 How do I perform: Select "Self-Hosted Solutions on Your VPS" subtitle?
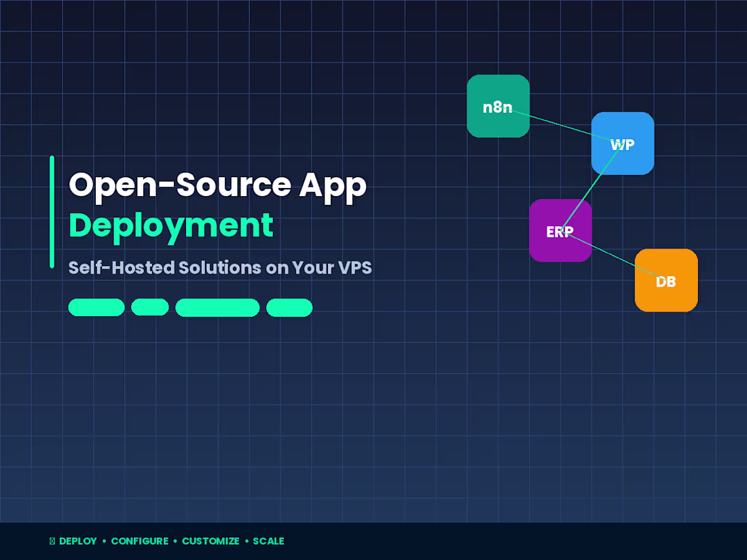coord(219,267)
